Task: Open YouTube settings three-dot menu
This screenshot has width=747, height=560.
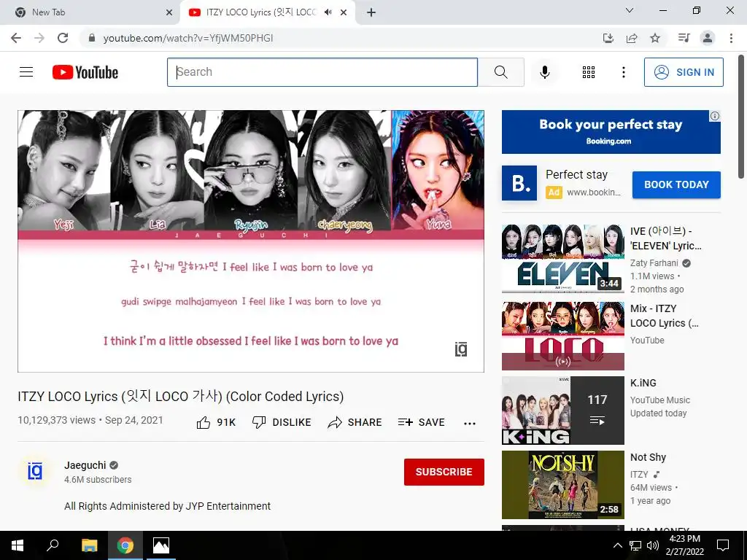Action: (x=624, y=72)
